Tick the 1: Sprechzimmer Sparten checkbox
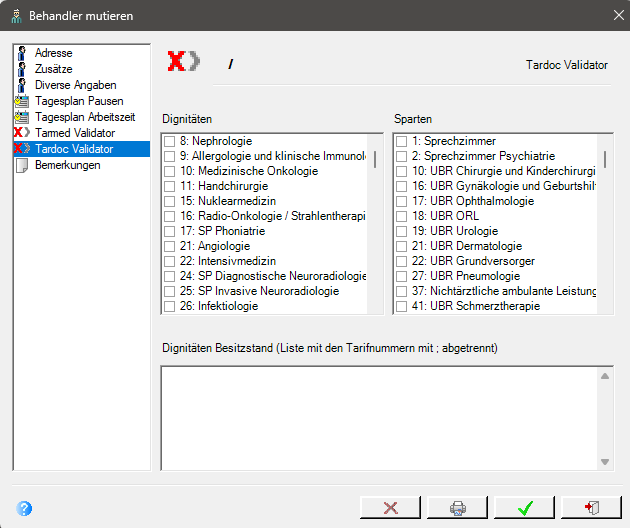Screen dimensions: 630x528 click(x=401, y=141)
